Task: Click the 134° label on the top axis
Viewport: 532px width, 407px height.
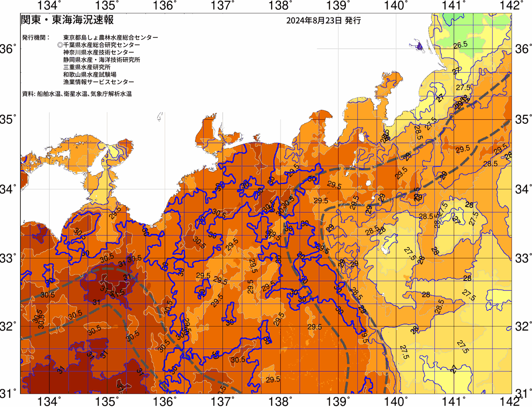Action: pos(49,6)
